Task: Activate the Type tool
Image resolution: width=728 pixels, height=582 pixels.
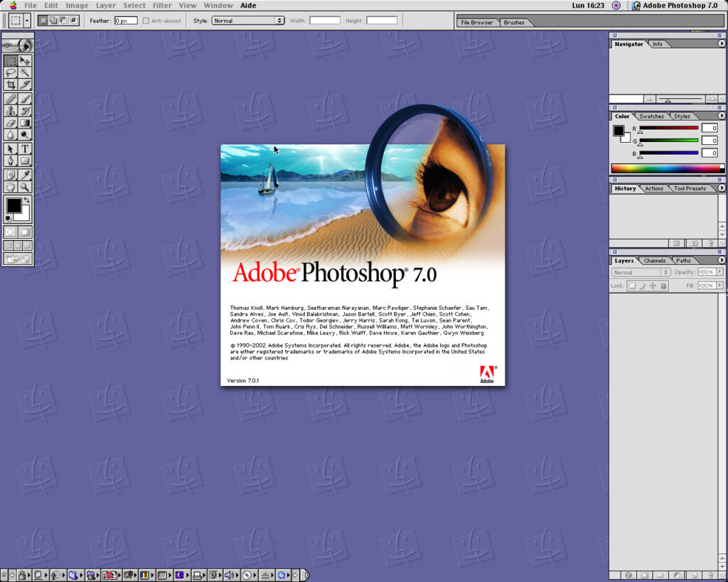Action: coord(25,149)
